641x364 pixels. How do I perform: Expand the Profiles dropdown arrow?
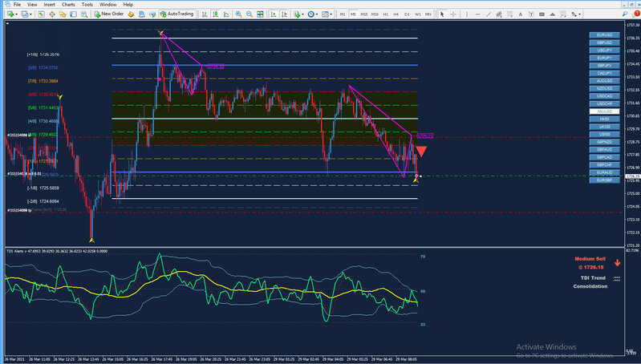click(31, 14)
